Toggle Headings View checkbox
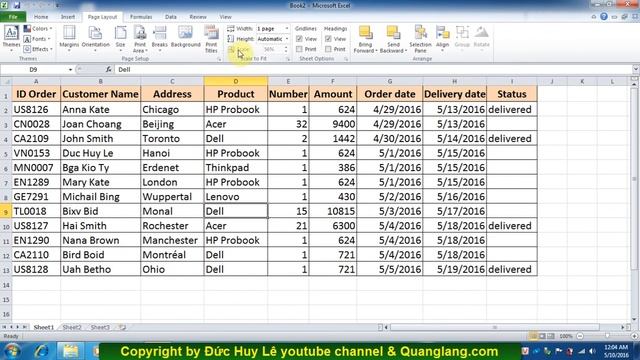Screen dimensions: 640x360 coord(328,39)
